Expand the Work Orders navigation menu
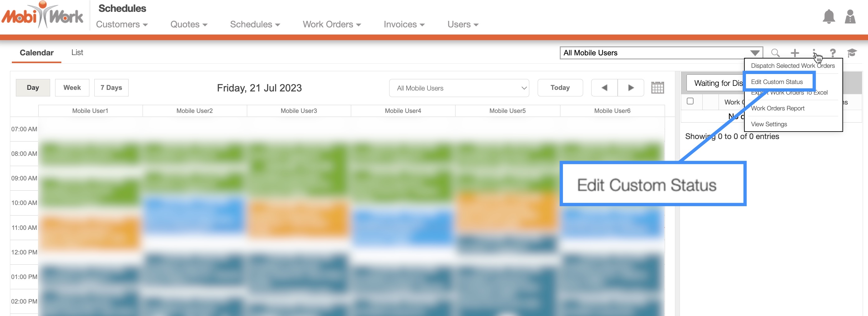This screenshot has height=316, width=868. [x=332, y=25]
